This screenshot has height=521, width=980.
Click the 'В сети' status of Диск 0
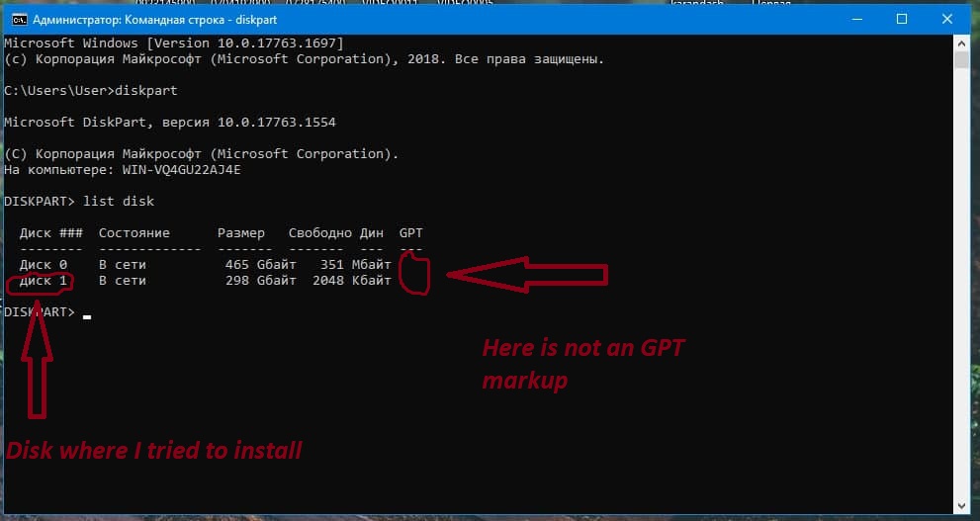point(123,265)
